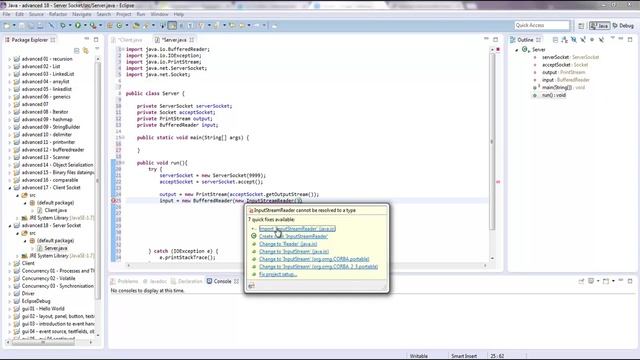Maximize the Package Explorer panel

coord(96,40)
